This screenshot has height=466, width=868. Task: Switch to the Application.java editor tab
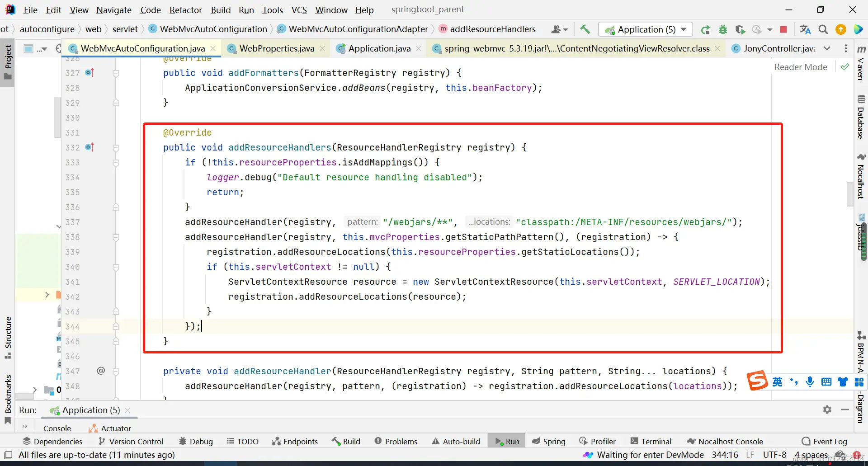(379, 48)
